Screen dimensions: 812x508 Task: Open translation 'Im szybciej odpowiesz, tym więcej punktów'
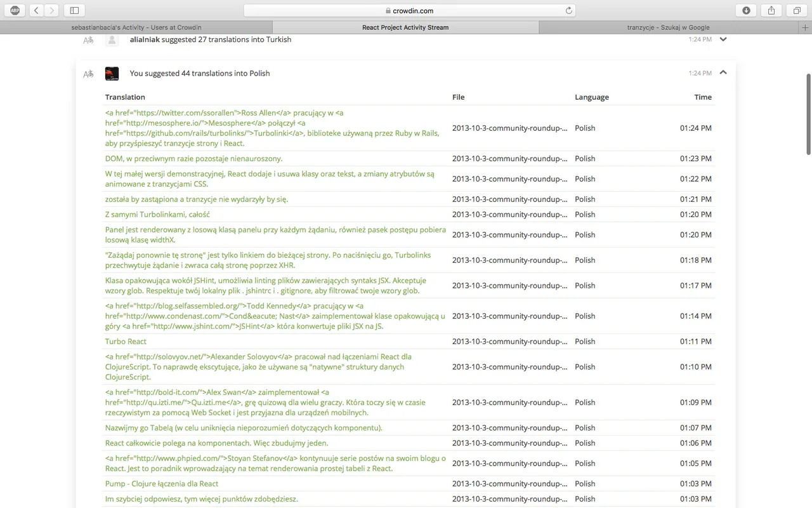click(x=202, y=499)
